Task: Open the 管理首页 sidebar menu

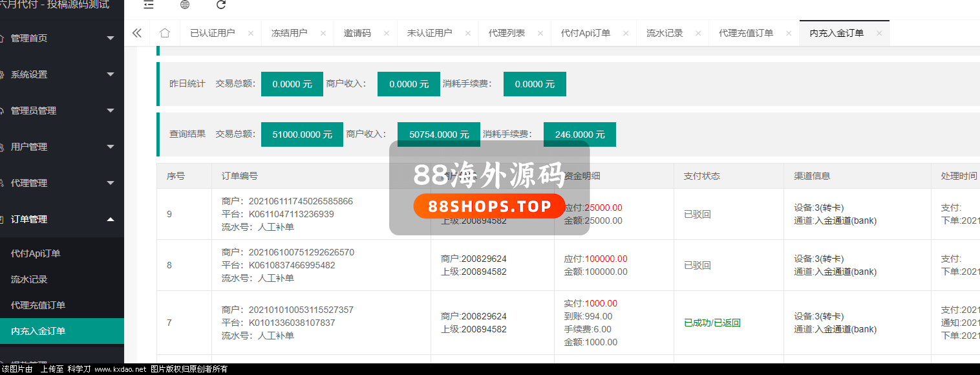Action: point(58,38)
